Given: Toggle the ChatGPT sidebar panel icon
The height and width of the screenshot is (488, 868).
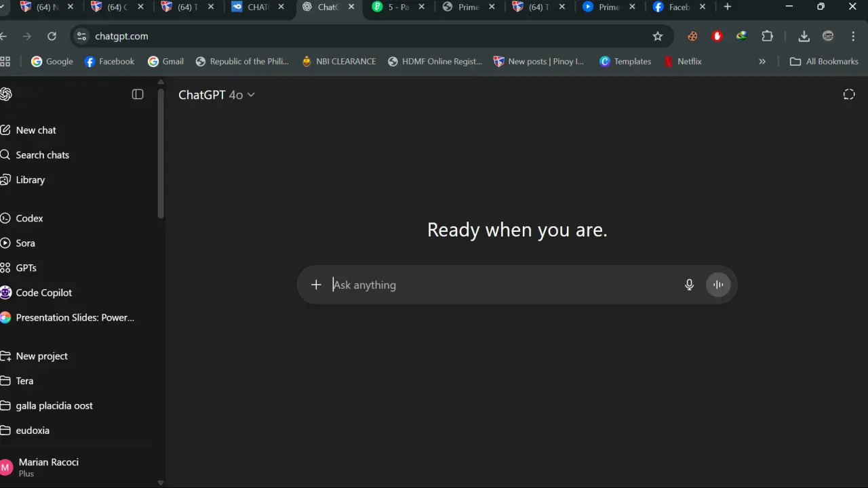Looking at the screenshot, I should (x=138, y=94).
